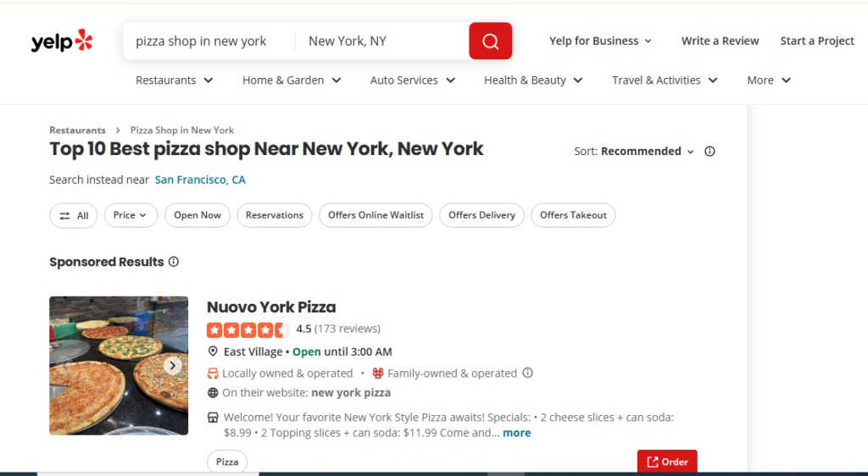Enable the Offers Online Waitlist filter
The image size is (868, 476).
(x=376, y=215)
